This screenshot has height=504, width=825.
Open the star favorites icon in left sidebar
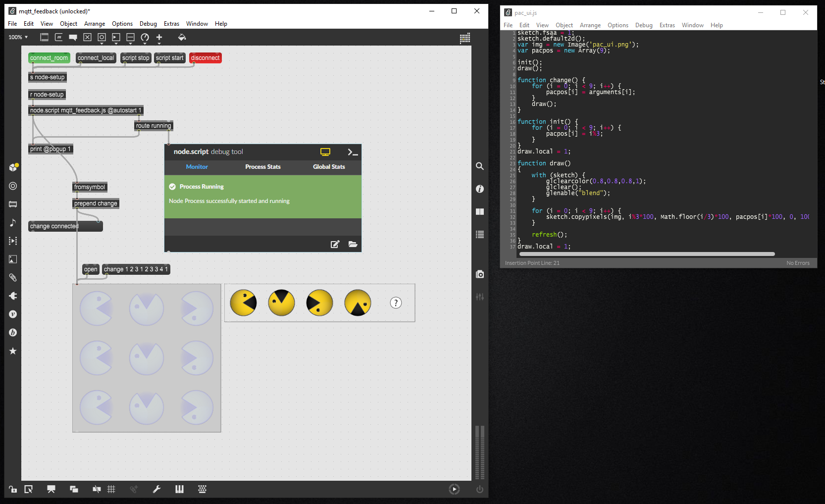(x=13, y=351)
